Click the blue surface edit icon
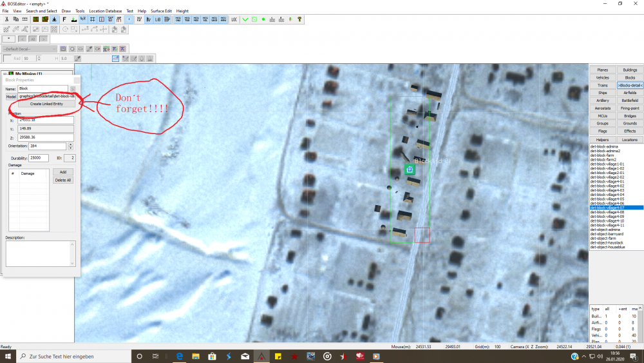Image resolution: width=644 pixels, height=363 pixels. [x=115, y=59]
